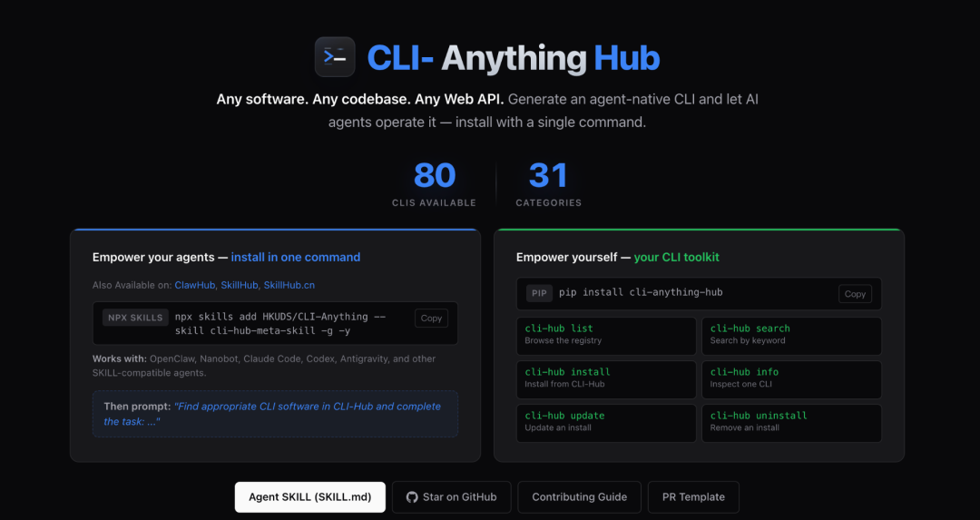
Task: Click Star on GitHub button
Action: tap(451, 497)
